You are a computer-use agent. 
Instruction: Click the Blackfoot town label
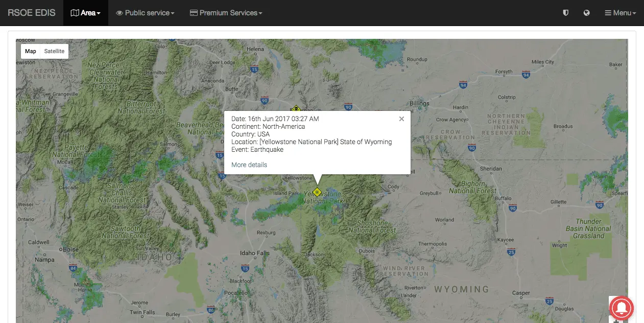(240, 281)
